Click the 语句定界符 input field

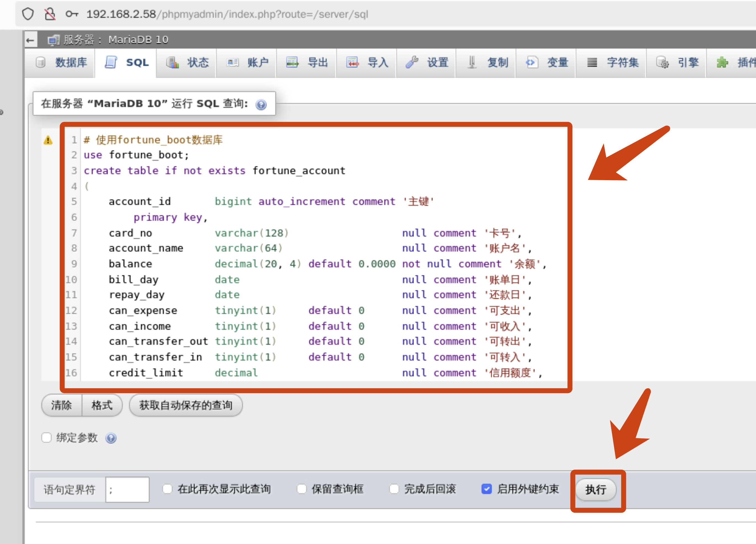point(127,489)
